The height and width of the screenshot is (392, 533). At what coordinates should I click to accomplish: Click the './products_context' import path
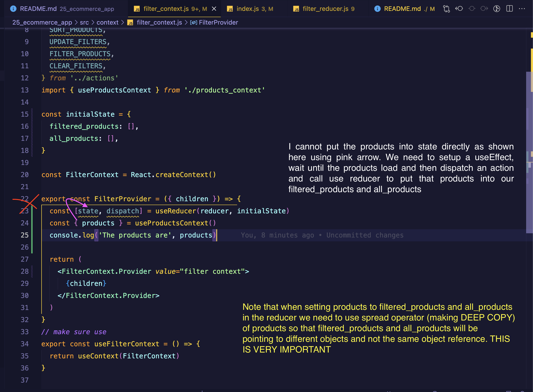224,90
